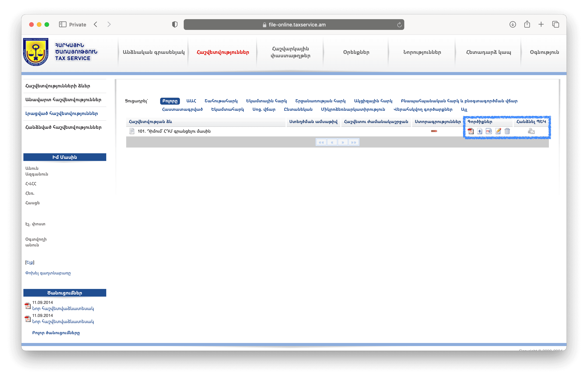Click the greyed submit-to-tax-service icon
Viewport: 588px width, 379px height.
point(531,131)
